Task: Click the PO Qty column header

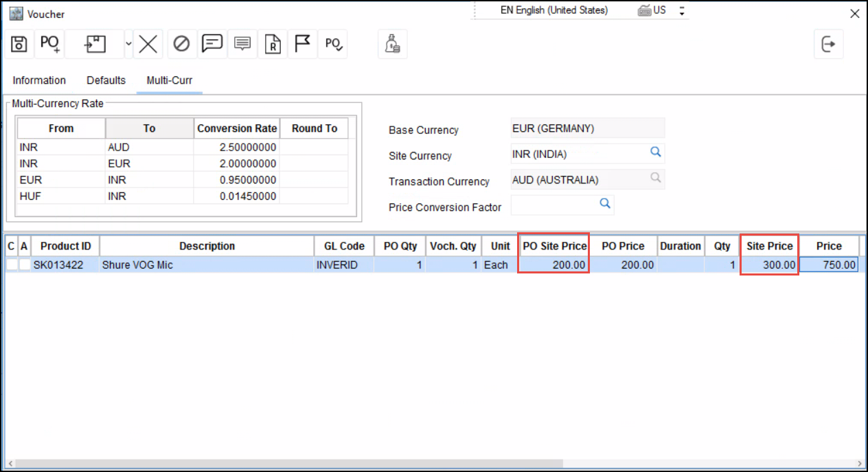Action: point(400,246)
